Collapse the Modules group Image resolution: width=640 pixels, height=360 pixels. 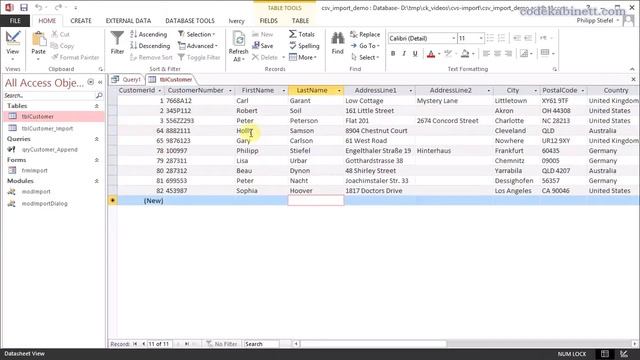coord(97,181)
